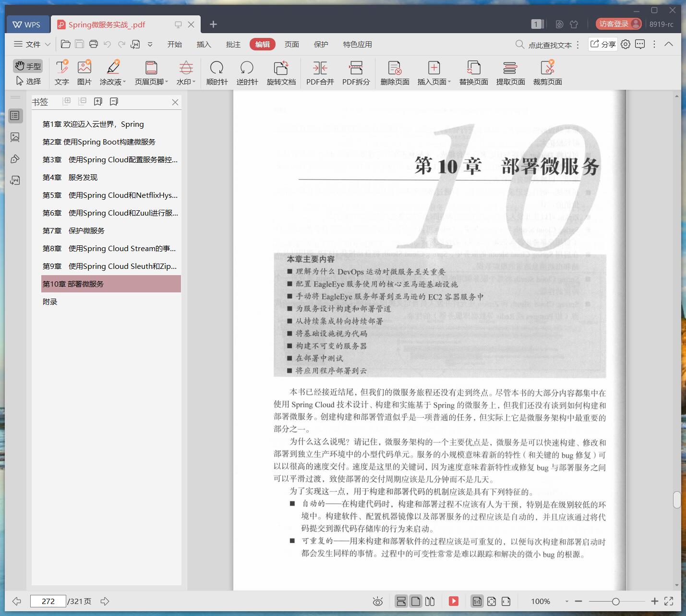Click the 点此查找文本 search box
This screenshot has height=616, width=686.
pyautogui.click(x=545, y=45)
